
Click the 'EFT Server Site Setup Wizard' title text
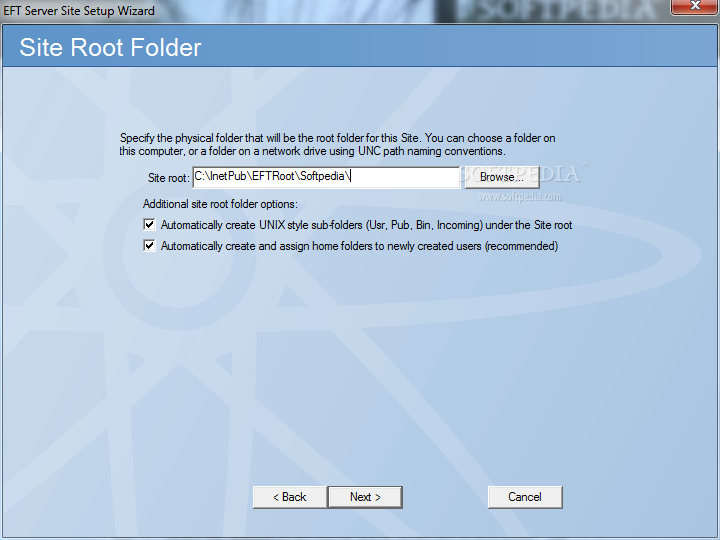pos(79,10)
